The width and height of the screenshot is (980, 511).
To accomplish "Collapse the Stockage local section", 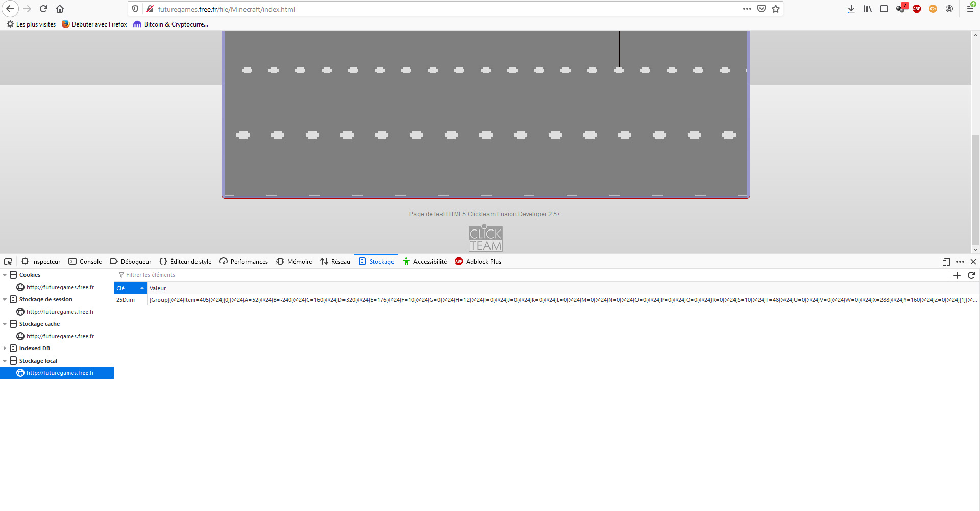I will [x=5, y=361].
